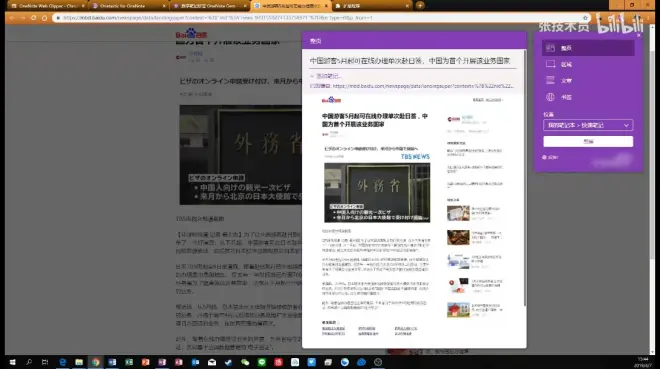Viewport: 660px width, 369px height.
Task: Open Access from taskbar
Action: pyautogui.click(x=178, y=362)
